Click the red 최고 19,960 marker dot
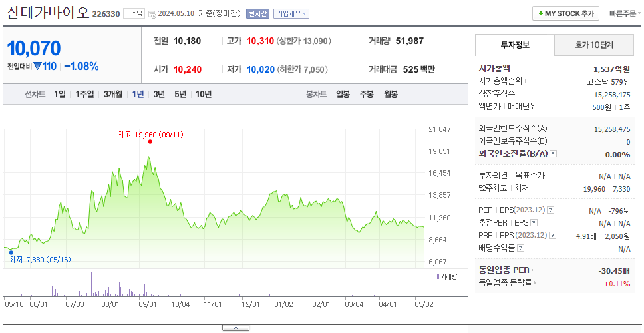The image size is (644, 333). click(150, 141)
